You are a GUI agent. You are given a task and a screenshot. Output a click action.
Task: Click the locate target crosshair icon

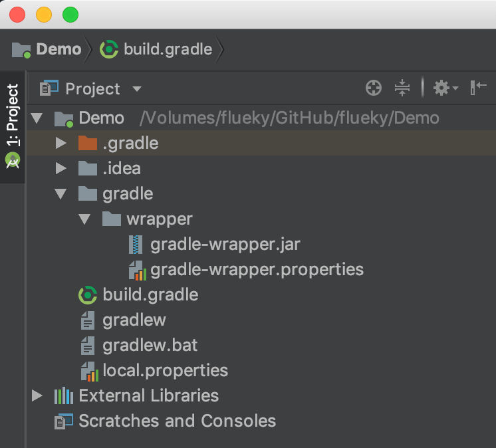pyautogui.click(x=374, y=88)
